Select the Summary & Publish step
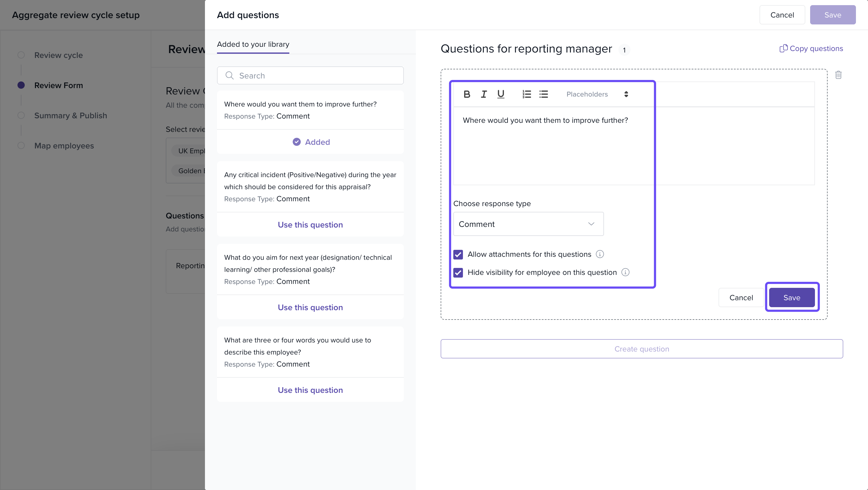Image resolution: width=868 pixels, height=490 pixels. click(71, 115)
